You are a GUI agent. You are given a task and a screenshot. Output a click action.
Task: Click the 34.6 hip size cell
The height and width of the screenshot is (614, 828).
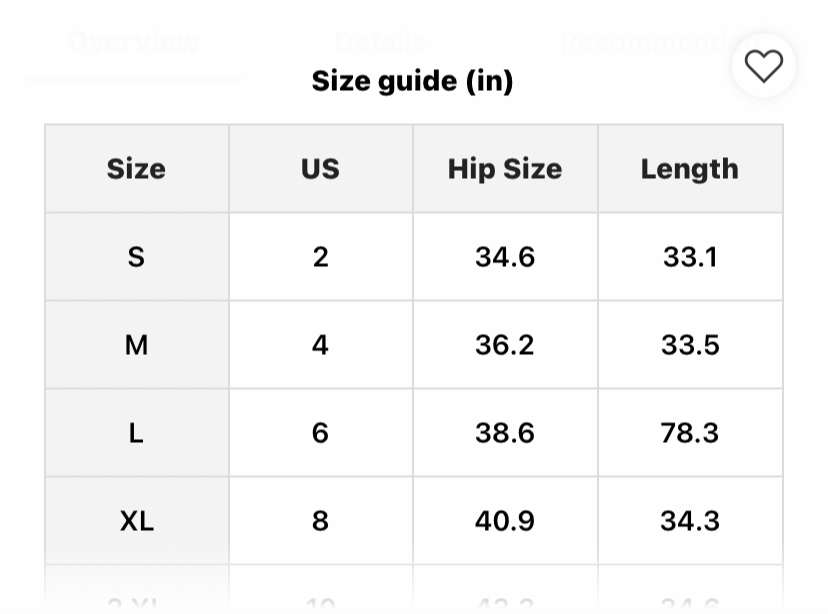coord(505,257)
